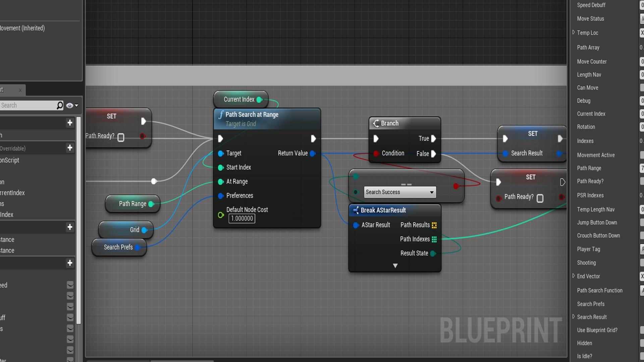Toggle Path Ready? checkbox on left SET node
The image size is (644, 362).
[x=121, y=137]
